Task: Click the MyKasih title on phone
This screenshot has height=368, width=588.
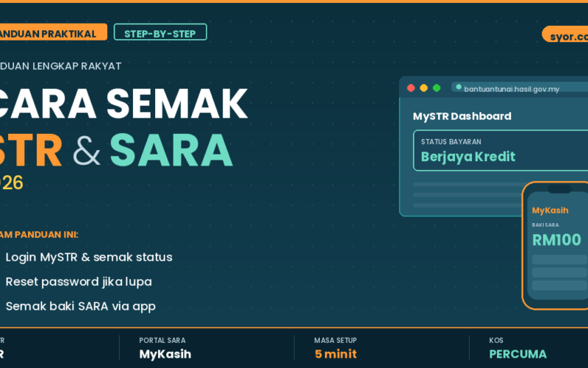Action: [x=550, y=210]
